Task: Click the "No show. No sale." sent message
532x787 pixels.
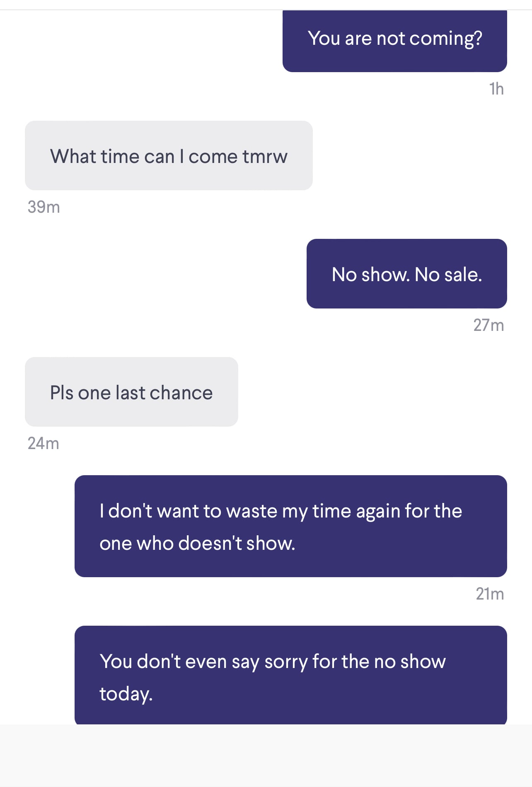Action: 407,274
